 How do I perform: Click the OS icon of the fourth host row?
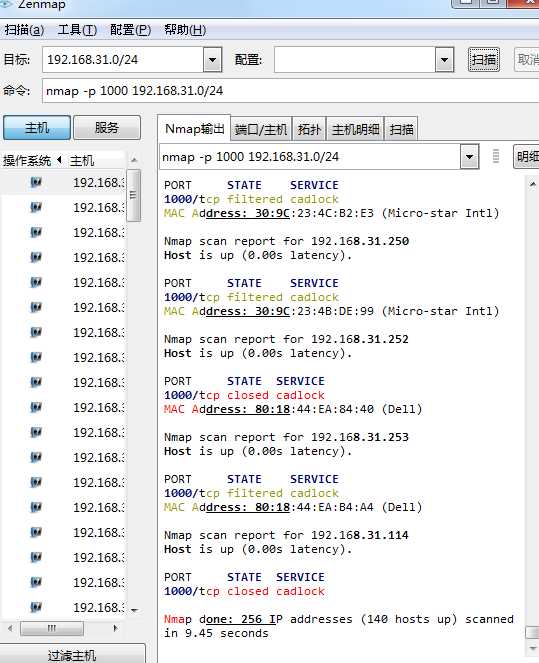36,257
